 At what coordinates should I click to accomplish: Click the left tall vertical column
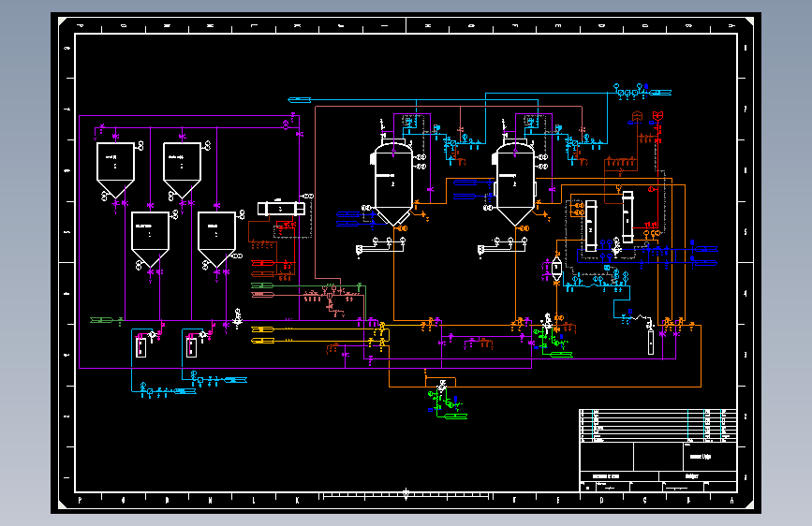[x=591, y=226]
